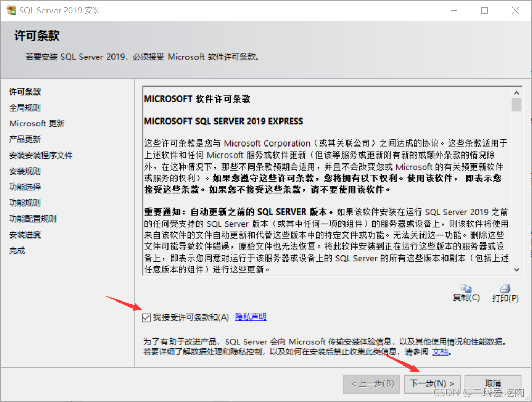Select the 安装安装程序文件 step
Image resolution: width=532 pixels, height=402 pixels.
click(x=41, y=156)
